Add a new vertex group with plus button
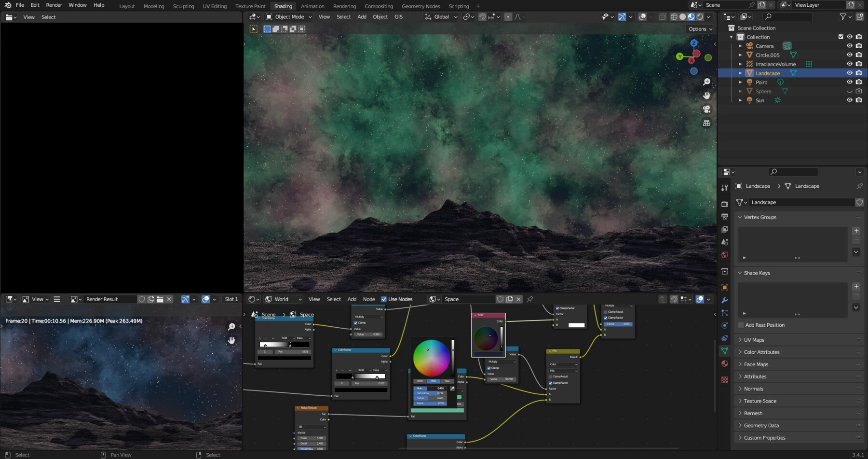The image size is (868, 459). coord(856,231)
